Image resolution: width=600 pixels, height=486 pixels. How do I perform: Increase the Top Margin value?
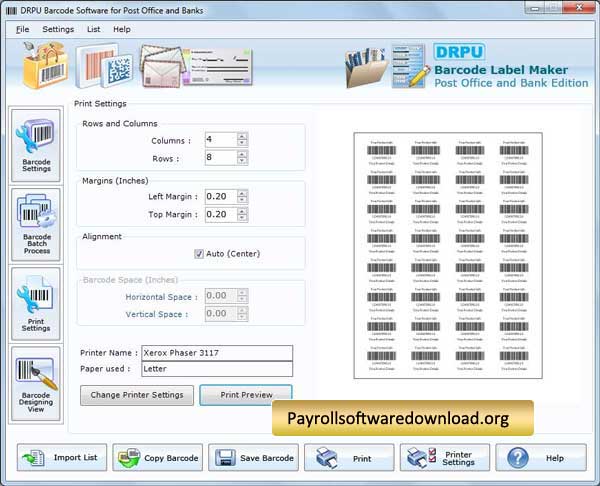[x=242, y=211]
